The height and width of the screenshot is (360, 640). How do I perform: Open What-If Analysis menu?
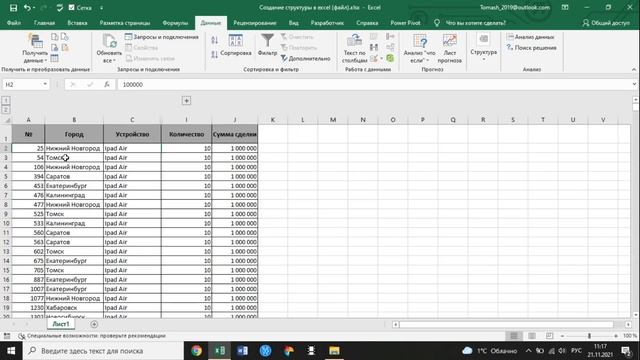click(419, 49)
